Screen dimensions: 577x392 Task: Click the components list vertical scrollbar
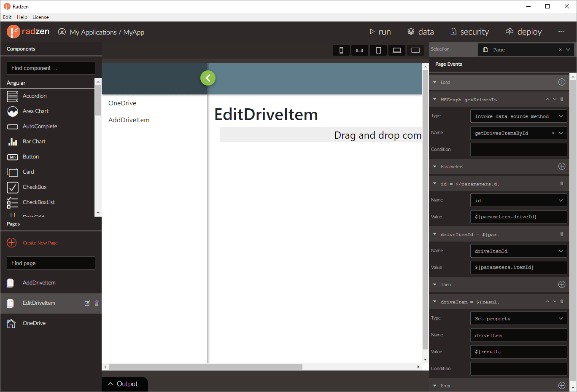coord(98,100)
